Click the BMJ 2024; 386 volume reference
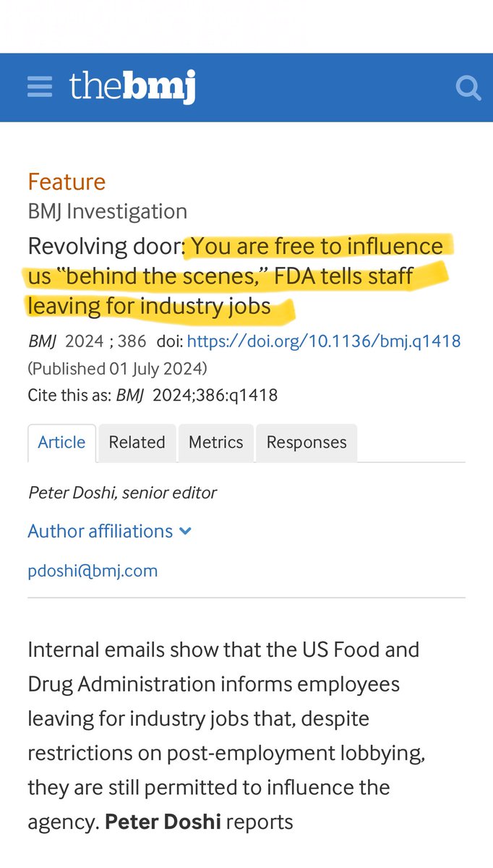 pos(87,341)
